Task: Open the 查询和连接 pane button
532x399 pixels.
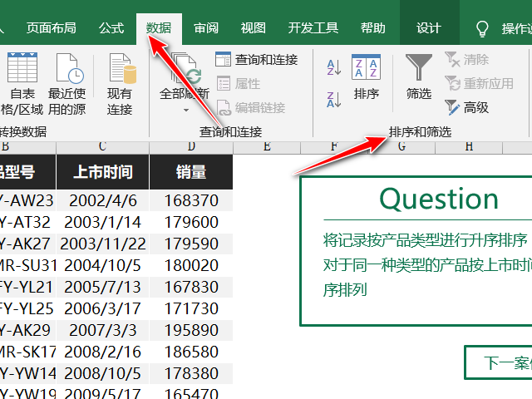Action: click(x=257, y=60)
